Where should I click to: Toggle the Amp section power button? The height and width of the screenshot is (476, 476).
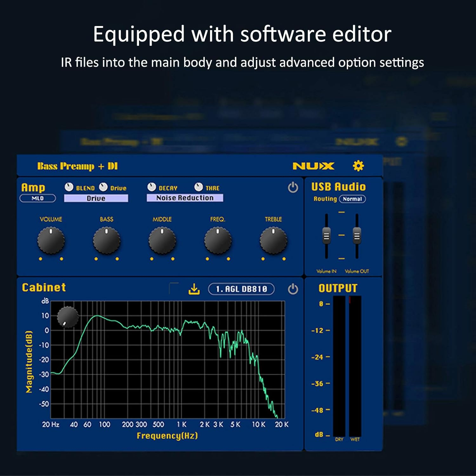tap(293, 188)
